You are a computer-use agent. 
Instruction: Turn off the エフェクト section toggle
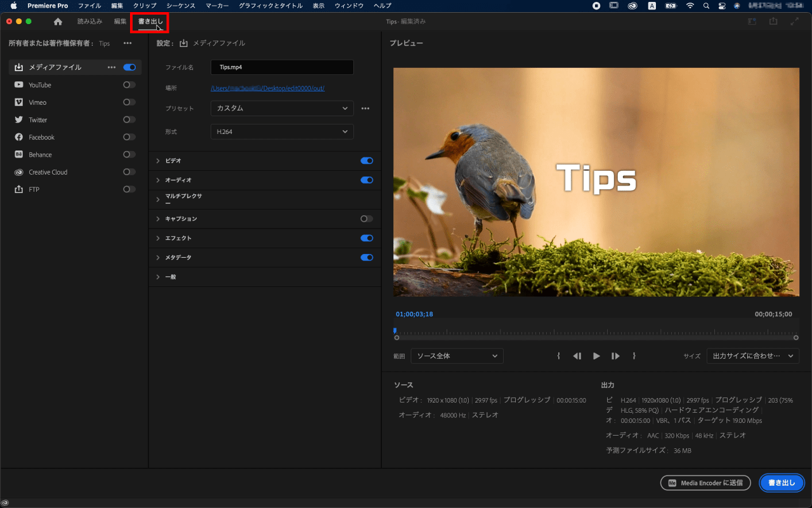pos(367,238)
